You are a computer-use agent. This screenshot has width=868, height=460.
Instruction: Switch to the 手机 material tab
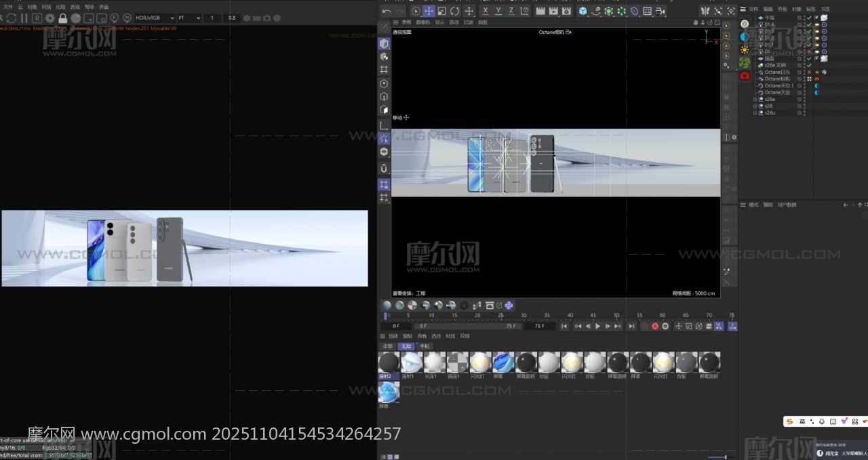(x=424, y=346)
